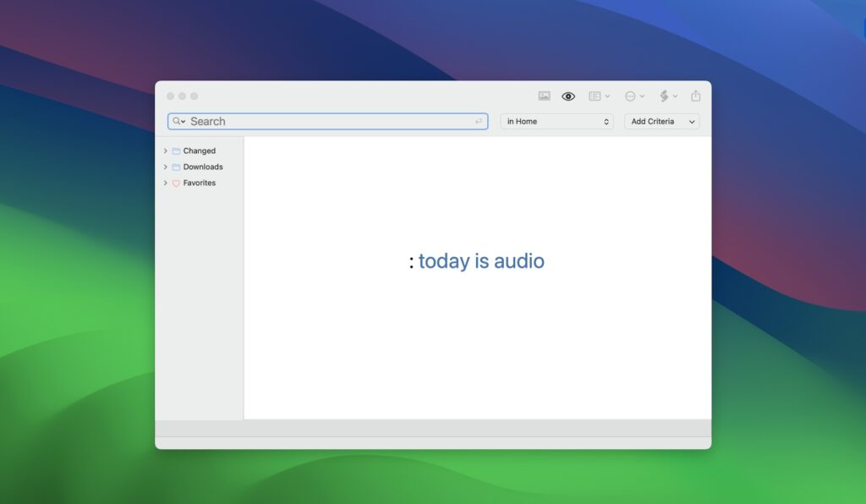
Task: Click the lightning bolt action icon
Action: point(665,96)
